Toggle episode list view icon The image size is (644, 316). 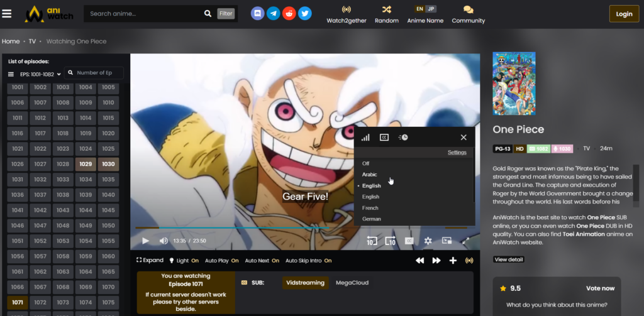point(11,74)
